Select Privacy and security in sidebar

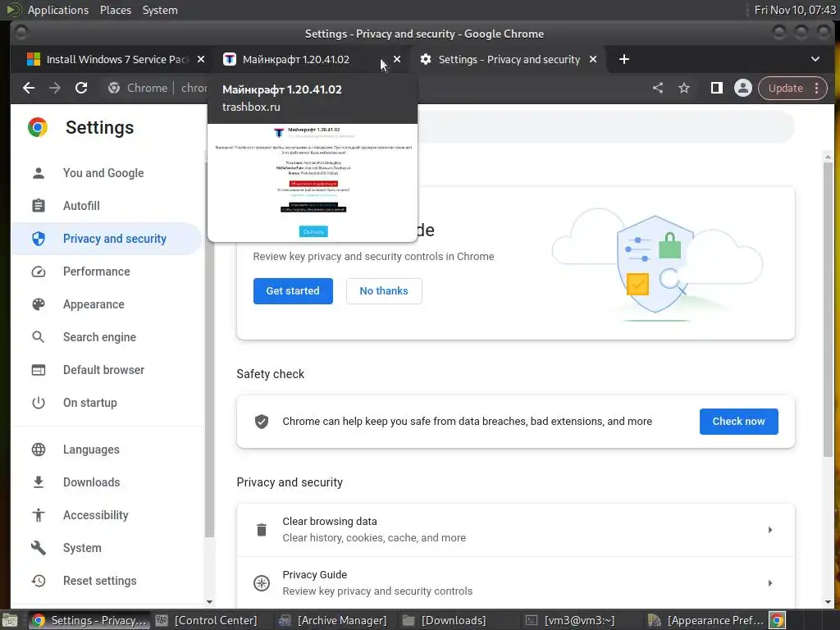coord(106,239)
